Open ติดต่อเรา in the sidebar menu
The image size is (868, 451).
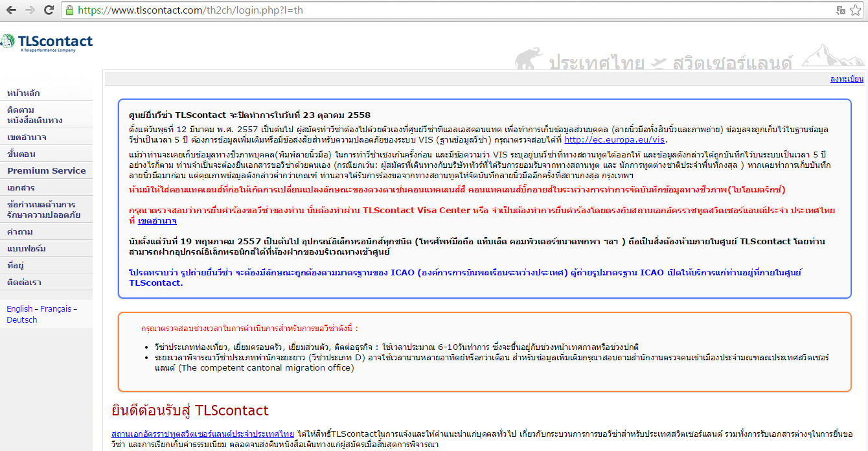coord(25,283)
